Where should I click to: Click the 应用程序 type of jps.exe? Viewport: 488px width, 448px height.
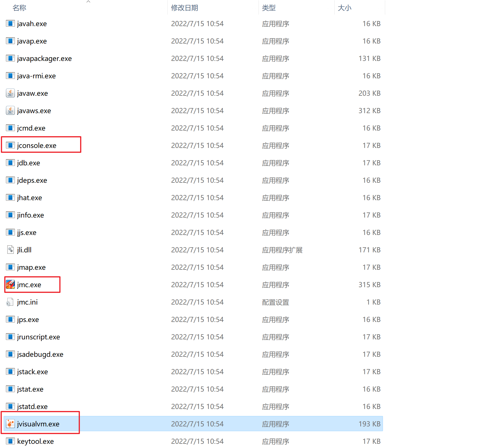pos(276,319)
